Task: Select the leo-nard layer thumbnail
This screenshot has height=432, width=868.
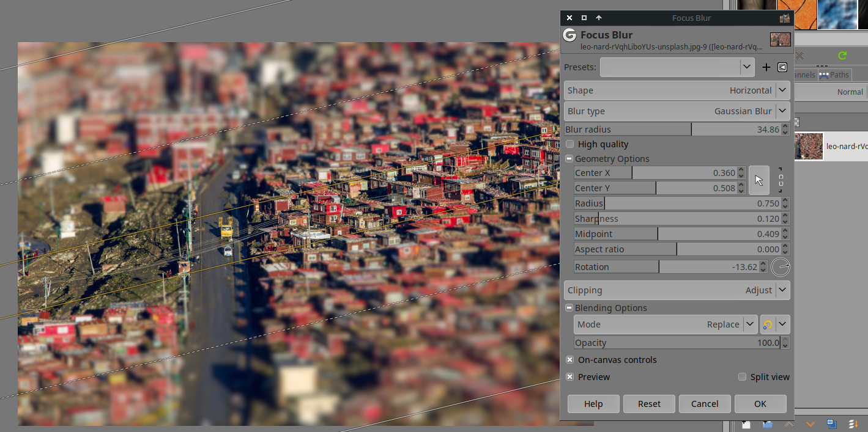Action: 809,147
